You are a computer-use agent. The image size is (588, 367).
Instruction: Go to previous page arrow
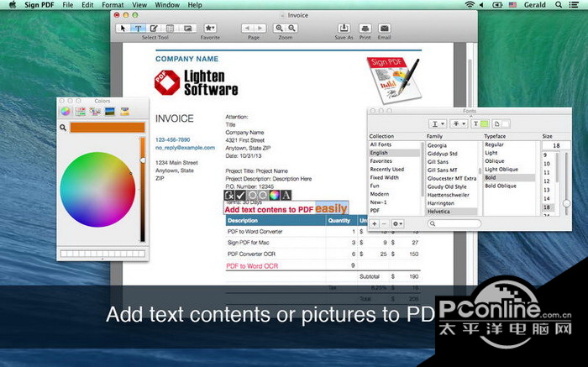tap(247, 28)
